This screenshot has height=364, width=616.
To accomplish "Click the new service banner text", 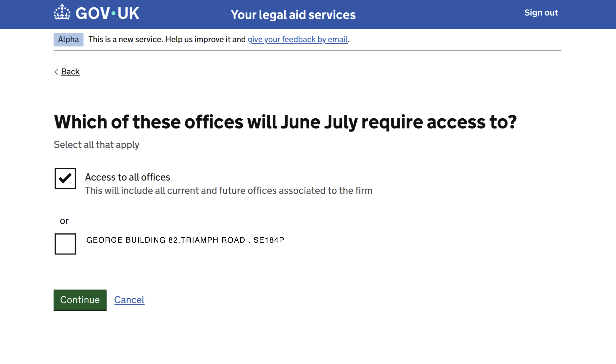I will coord(167,39).
